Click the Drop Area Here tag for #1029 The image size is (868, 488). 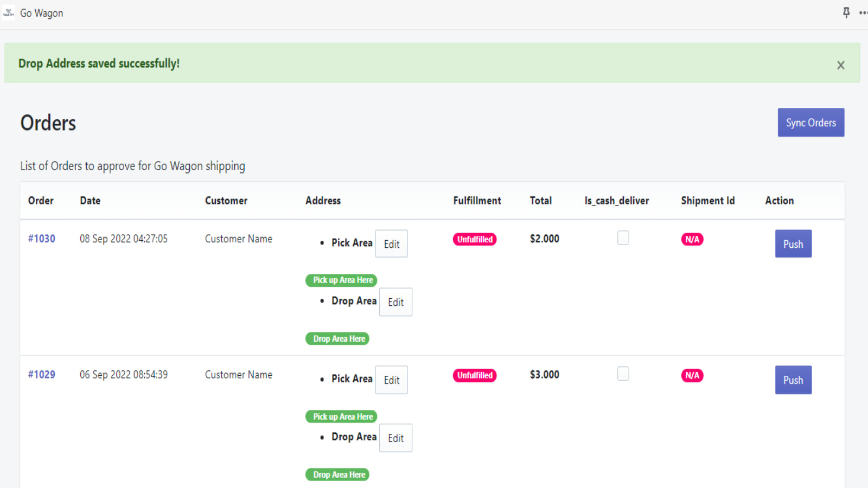(x=337, y=474)
